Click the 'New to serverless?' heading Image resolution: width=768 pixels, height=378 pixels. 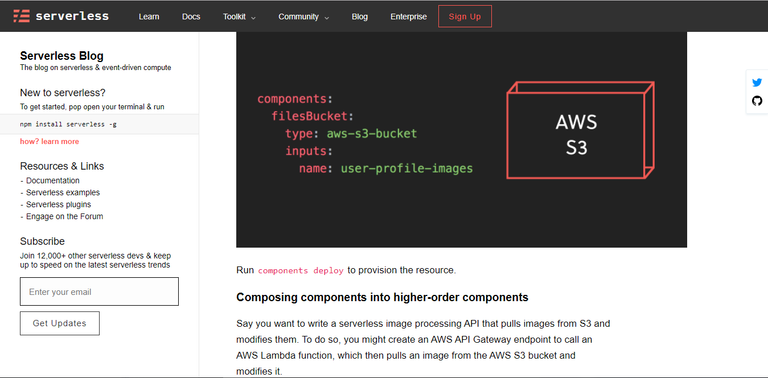pos(63,93)
